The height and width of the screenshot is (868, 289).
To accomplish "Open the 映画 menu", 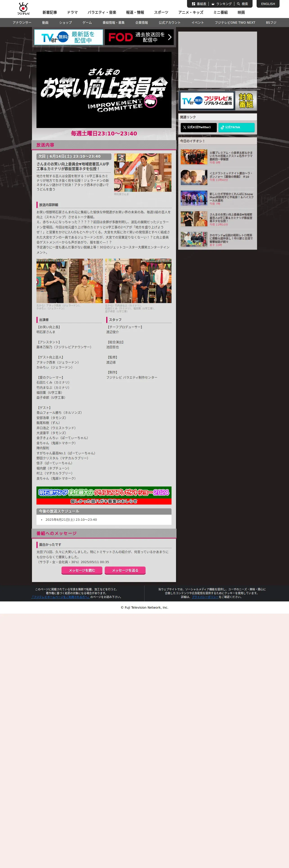I will (x=241, y=12).
